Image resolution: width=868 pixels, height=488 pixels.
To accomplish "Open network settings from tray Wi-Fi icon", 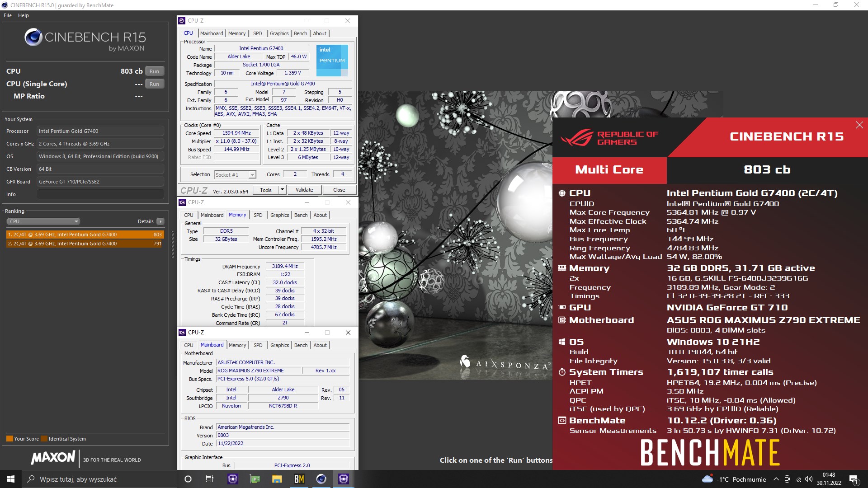I will (798, 479).
